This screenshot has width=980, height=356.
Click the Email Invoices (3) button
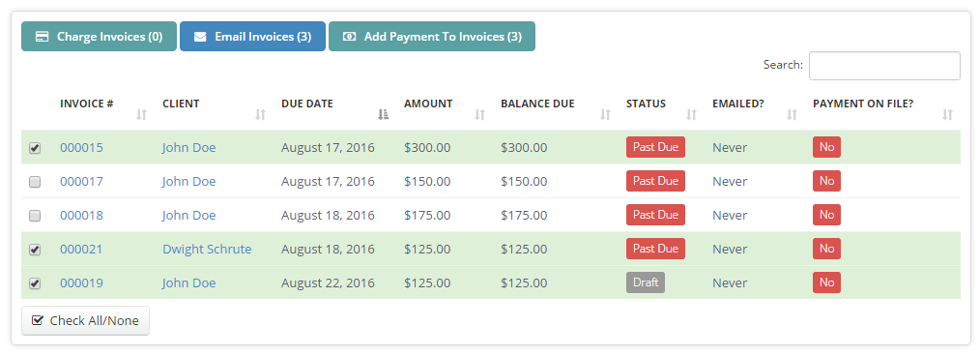[252, 37]
